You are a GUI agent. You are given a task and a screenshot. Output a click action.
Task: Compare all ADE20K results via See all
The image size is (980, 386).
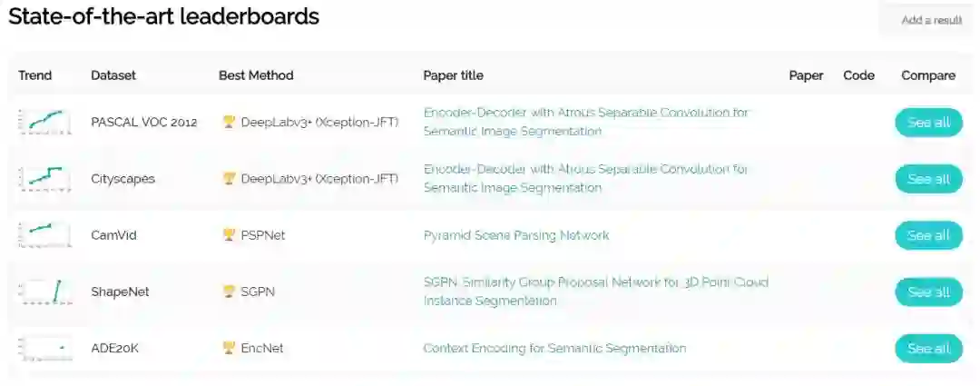pos(928,348)
